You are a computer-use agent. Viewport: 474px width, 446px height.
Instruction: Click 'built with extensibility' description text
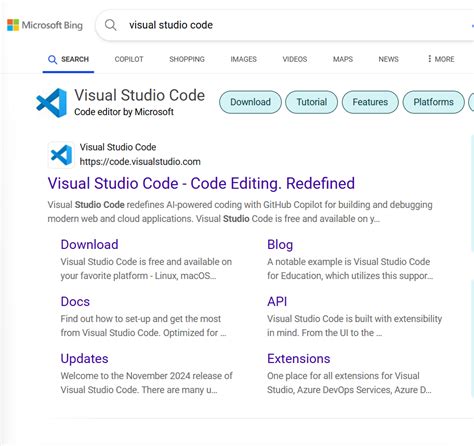354,326
